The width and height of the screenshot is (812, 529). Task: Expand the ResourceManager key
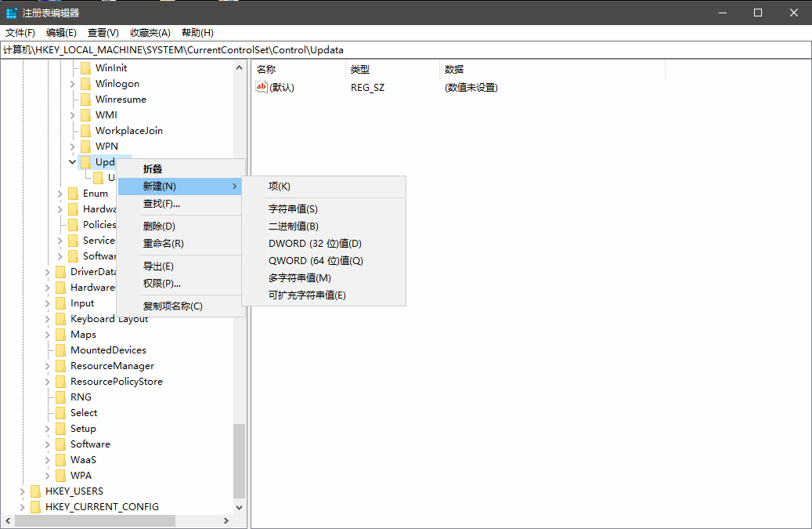click(48, 366)
